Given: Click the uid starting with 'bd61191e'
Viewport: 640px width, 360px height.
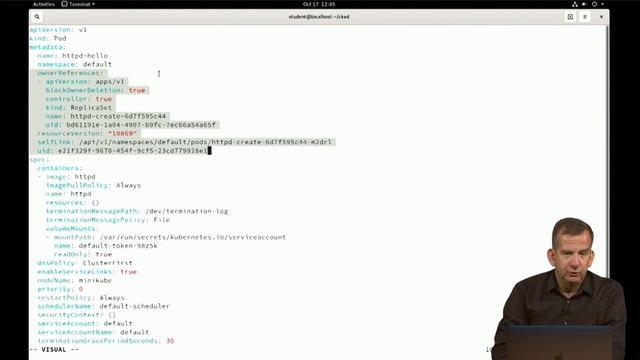Looking at the screenshot, I should (x=141, y=125).
